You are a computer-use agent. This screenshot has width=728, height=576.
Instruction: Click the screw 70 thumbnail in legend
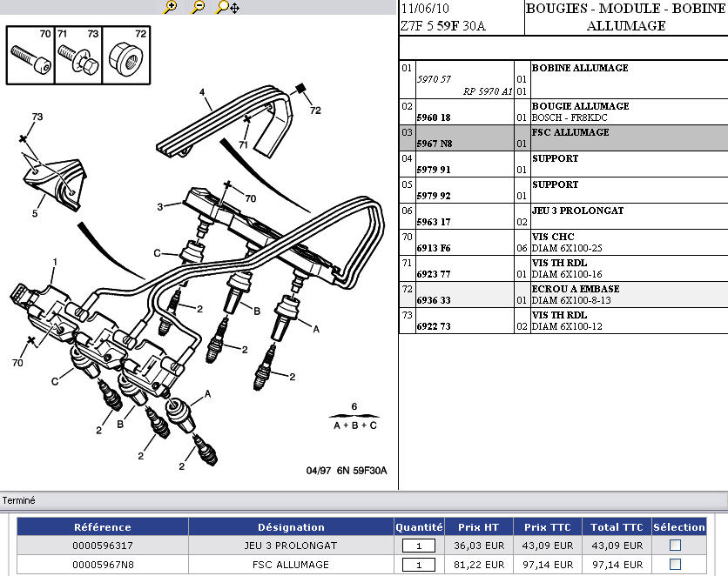30,55
